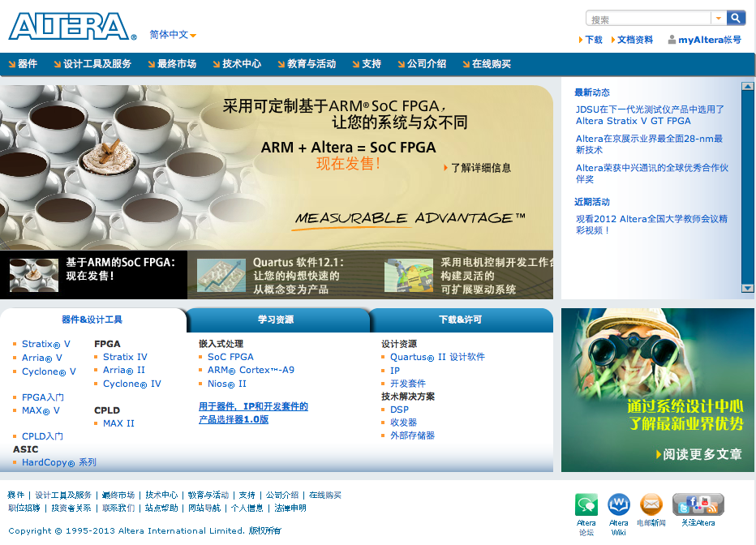Click the 联系我们 footer link
This screenshot has width=756, height=545.
pyautogui.click(x=118, y=508)
